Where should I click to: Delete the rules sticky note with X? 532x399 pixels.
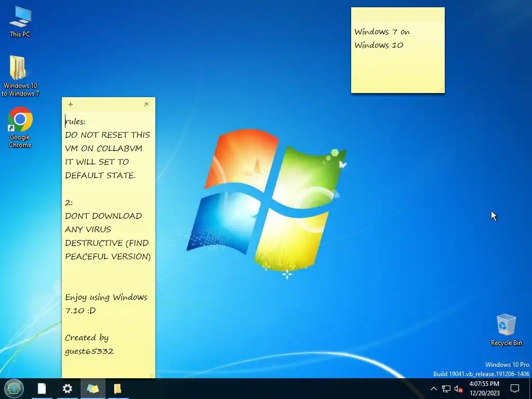(147, 104)
